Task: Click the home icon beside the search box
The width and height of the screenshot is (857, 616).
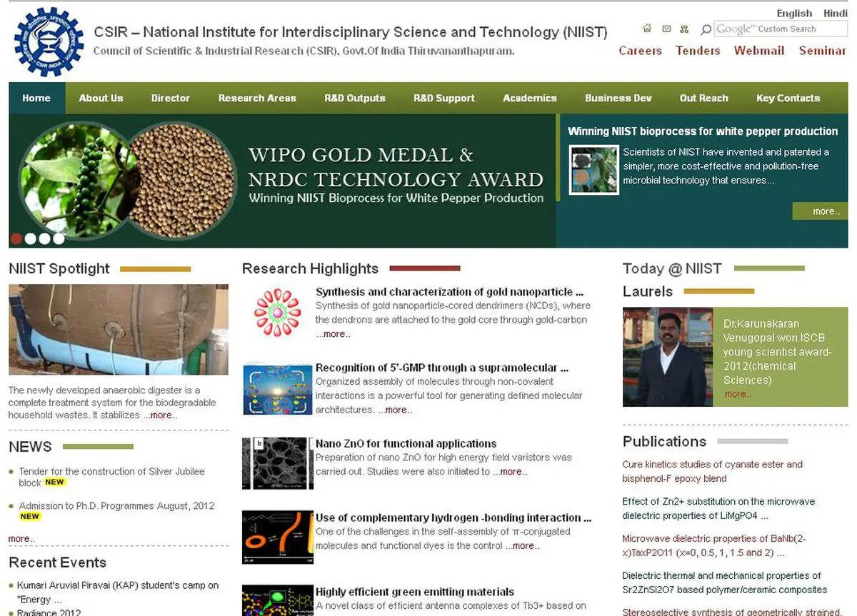Action: click(x=647, y=29)
